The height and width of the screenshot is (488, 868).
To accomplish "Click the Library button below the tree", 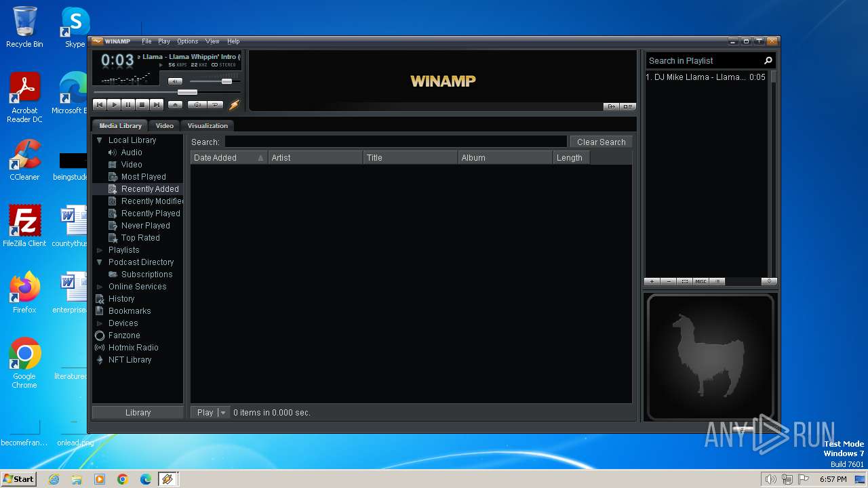I will 138,412.
